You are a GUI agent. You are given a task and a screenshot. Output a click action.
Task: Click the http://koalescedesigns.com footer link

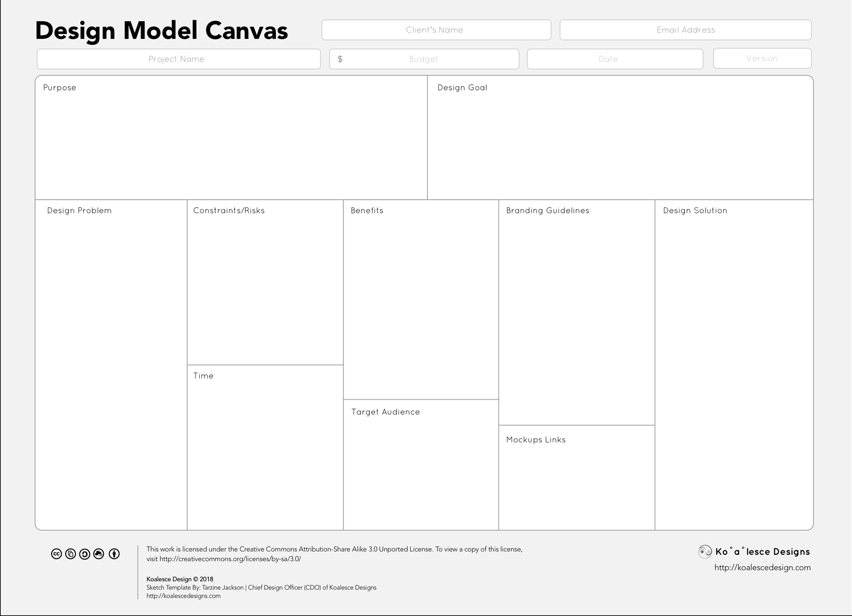[184, 596]
